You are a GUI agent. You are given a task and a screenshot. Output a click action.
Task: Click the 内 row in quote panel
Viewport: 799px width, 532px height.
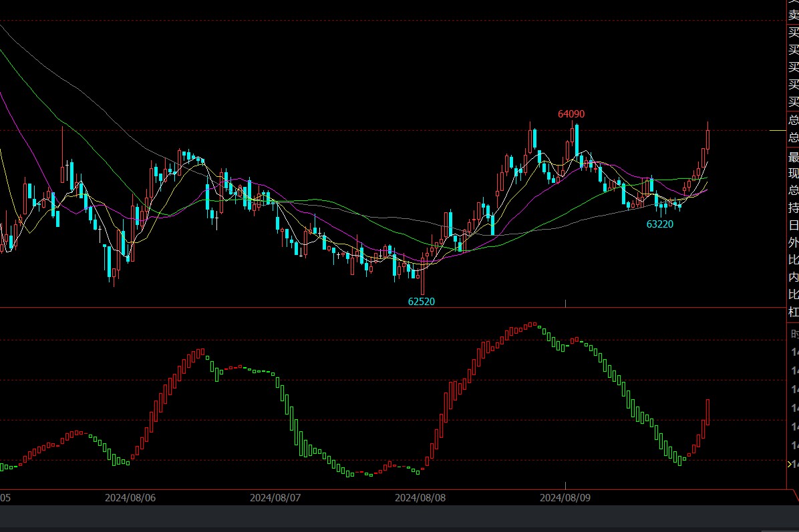coord(794,277)
